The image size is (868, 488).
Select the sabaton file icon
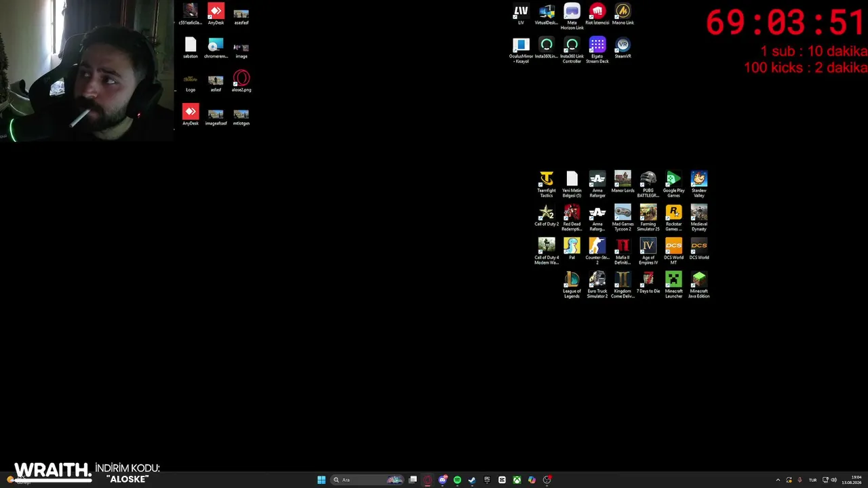[191, 48]
